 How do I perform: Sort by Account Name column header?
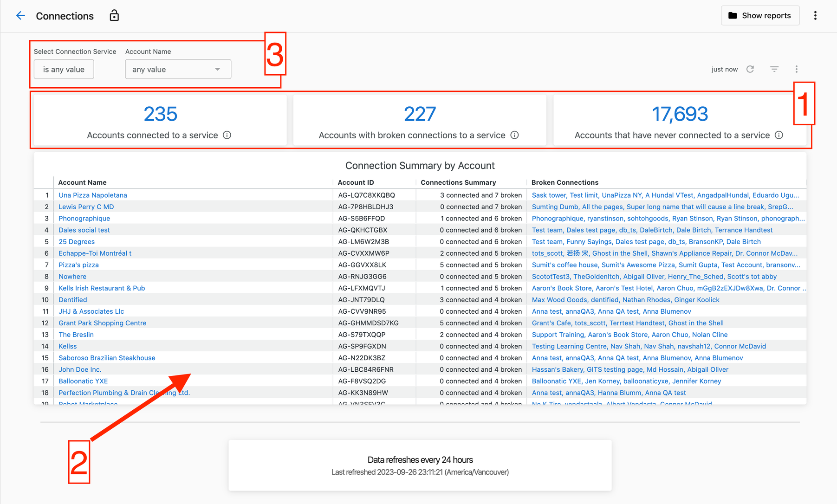pyautogui.click(x=82, y=182)
